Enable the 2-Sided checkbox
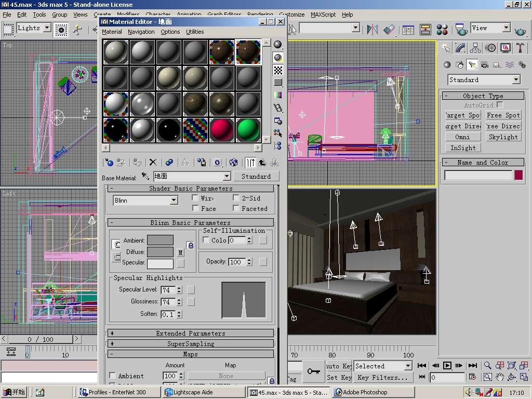 236,198
